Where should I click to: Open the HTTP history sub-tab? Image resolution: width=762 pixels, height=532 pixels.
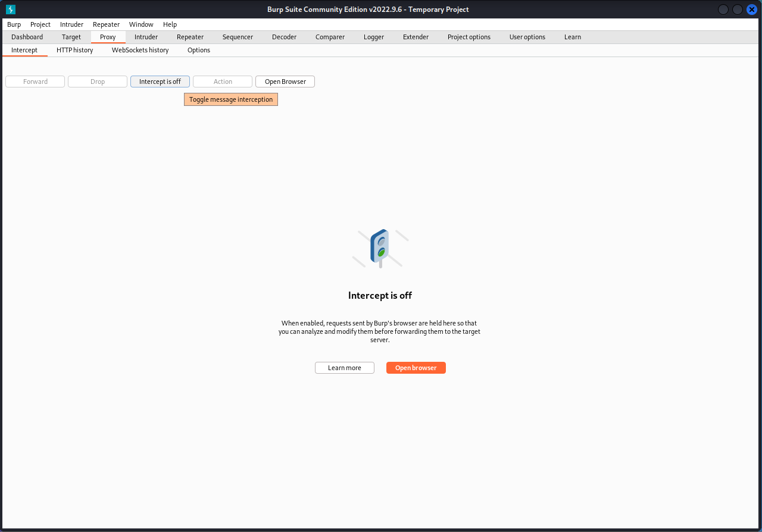[x=75, y=50]
